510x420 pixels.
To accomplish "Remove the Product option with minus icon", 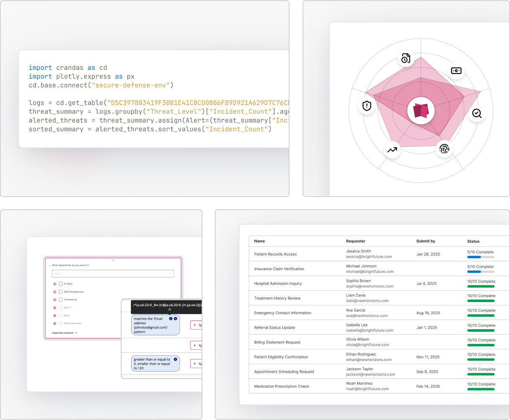I will coord(55,284).
